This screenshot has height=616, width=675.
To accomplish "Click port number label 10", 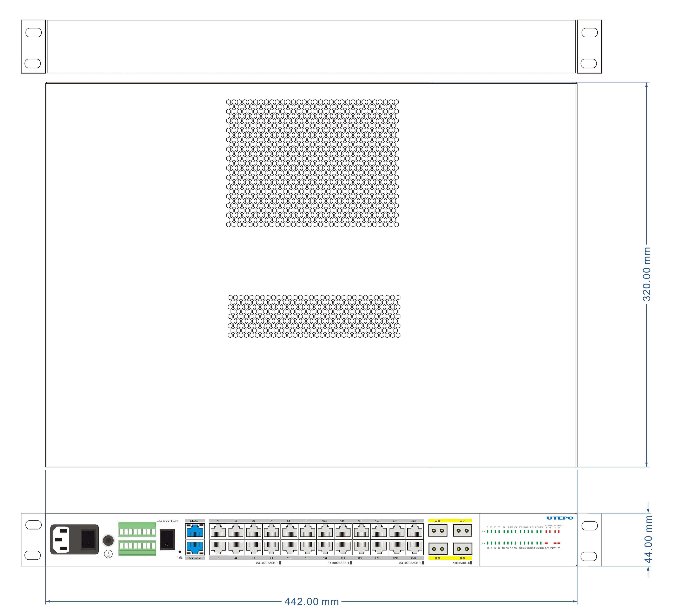I will click(289, 558).
